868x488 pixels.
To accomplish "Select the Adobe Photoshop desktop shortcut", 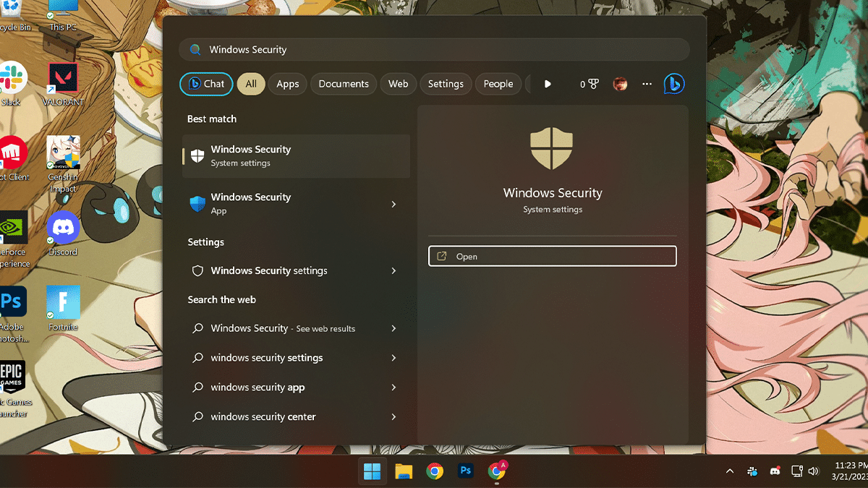I will (13, 314).
